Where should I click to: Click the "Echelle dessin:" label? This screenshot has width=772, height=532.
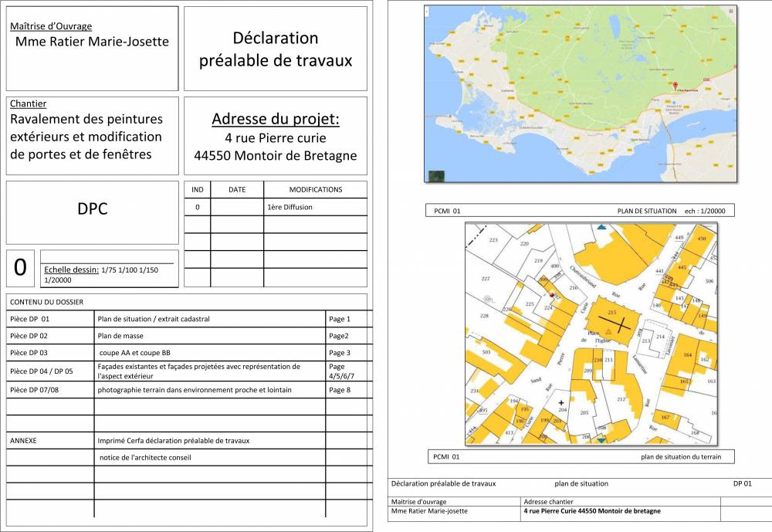pos(71,270)
